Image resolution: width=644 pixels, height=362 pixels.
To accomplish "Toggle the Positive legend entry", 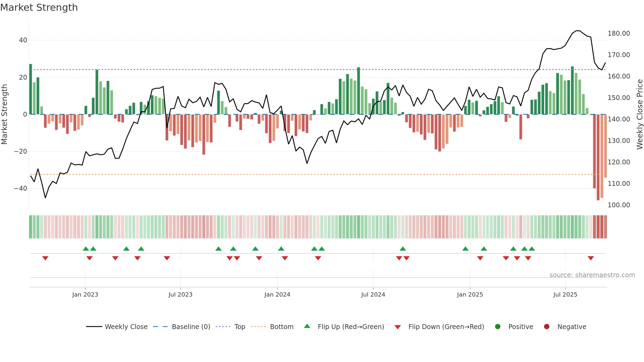I will click(x=514, y=327).
